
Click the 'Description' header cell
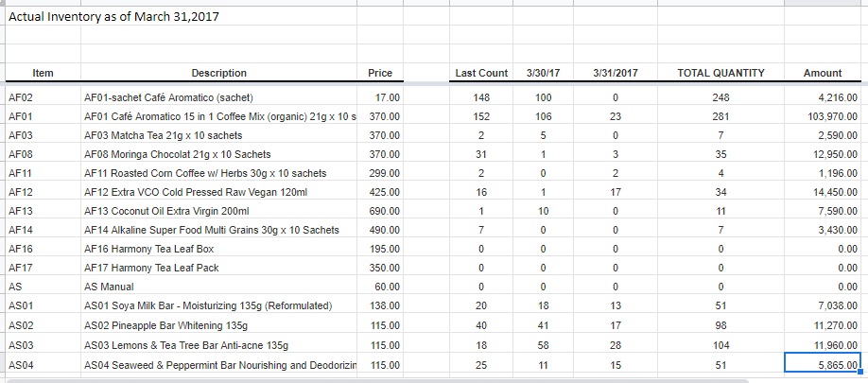(218, 73)
